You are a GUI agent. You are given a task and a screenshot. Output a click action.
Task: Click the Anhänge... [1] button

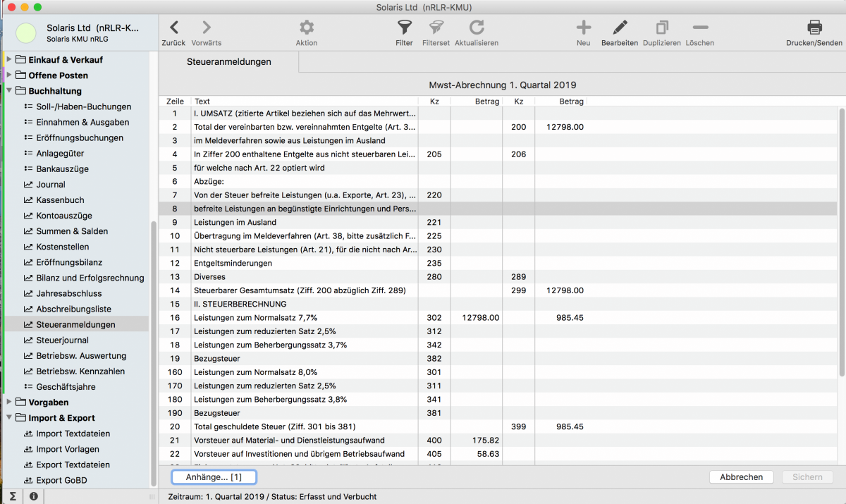click(214, 477)
